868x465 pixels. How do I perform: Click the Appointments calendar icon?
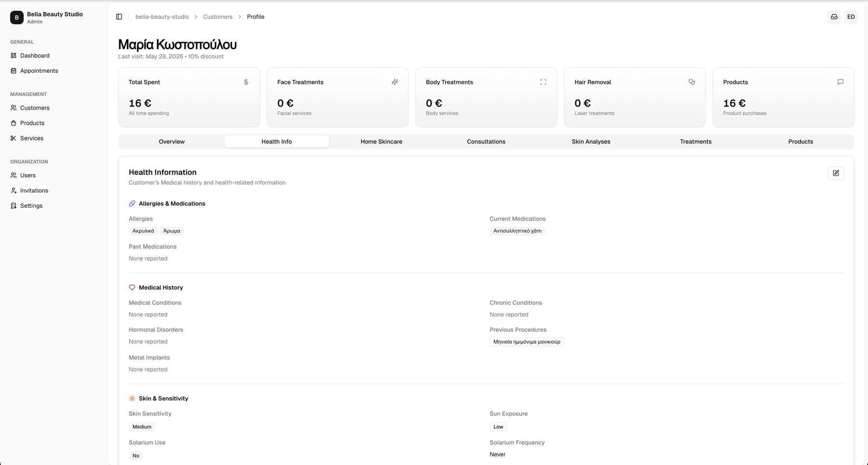click(14, 71)
